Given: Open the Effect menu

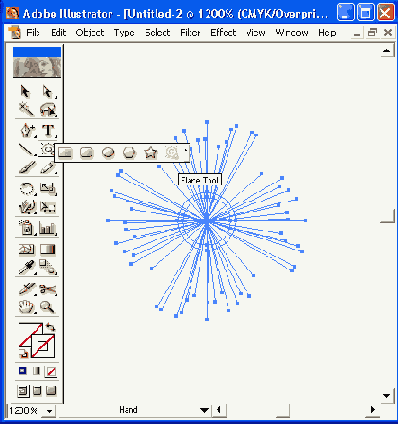Looking at the screenshot, I should [x=223, y=33].
